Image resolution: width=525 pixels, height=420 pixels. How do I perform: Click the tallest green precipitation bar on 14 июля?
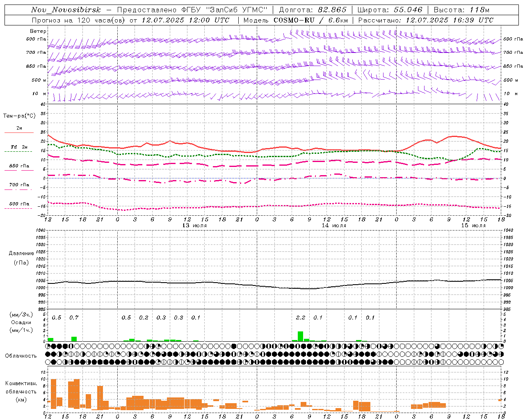[x=301, y=336]
